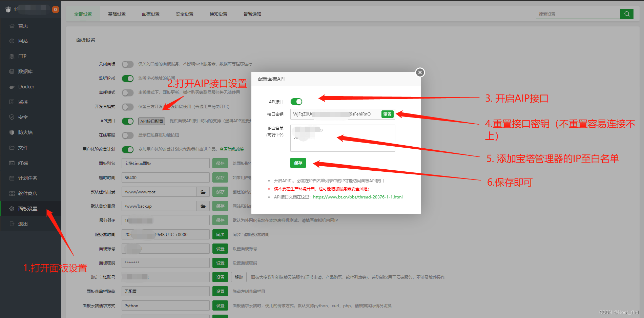Click 设置 next to 面板云端请求方式
644x318 pixels.
(220, 306)
